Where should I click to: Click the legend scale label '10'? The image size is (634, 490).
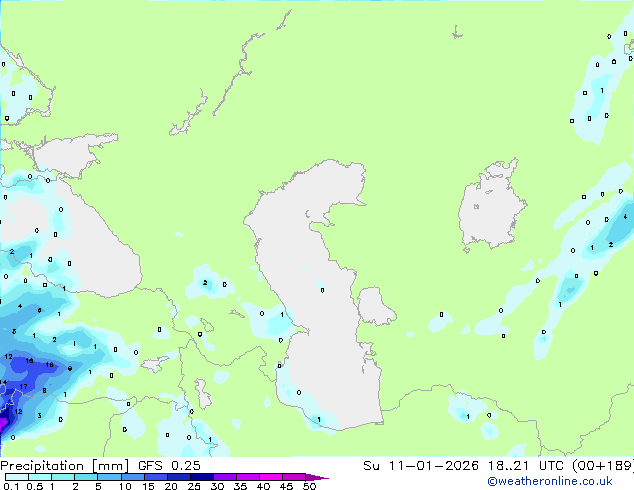pos(125,486)
